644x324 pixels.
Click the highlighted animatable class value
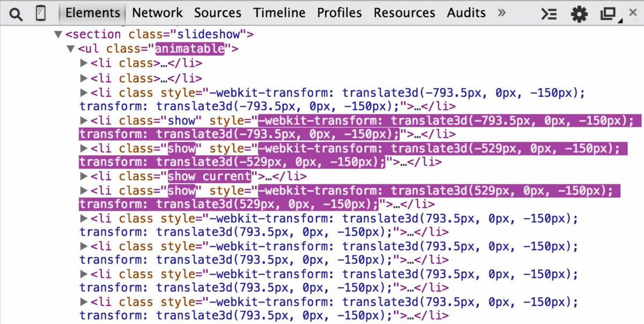(189, 49)
